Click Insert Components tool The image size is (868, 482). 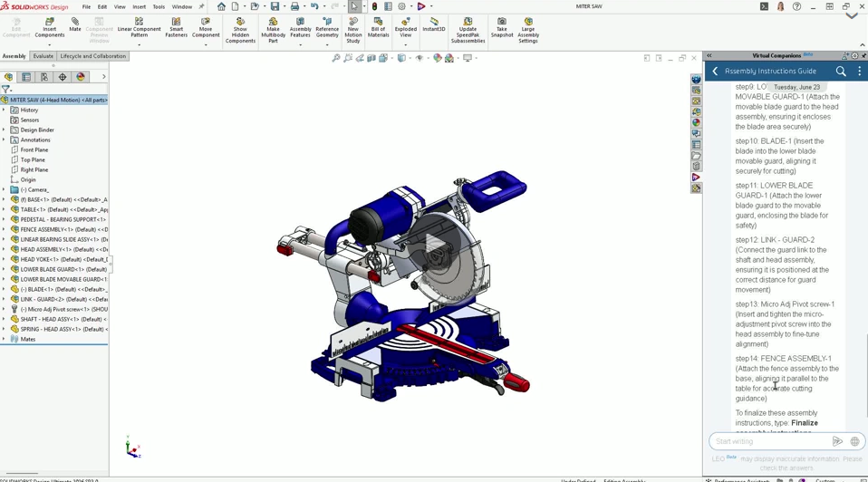49,28
